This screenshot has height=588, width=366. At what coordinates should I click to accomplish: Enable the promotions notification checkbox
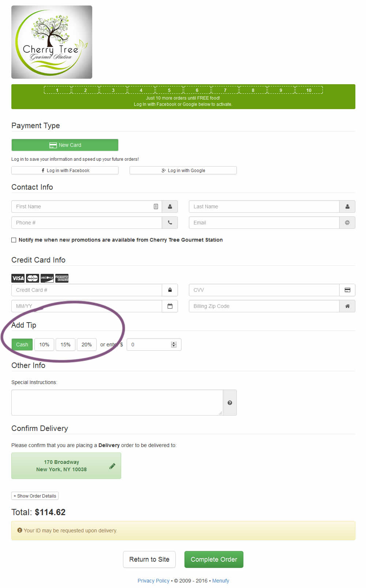(14, 240)
